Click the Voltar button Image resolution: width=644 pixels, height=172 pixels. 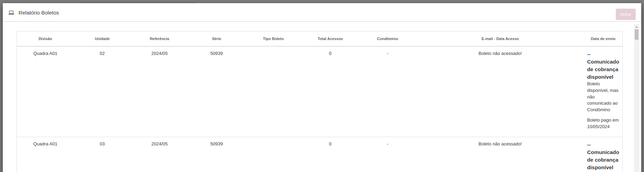pos(625,14)
